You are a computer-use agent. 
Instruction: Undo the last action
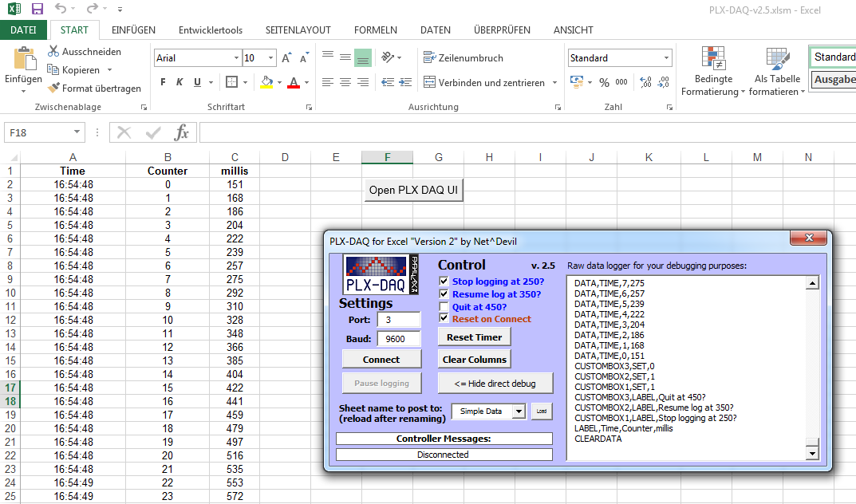pyautogui.click(x=60, y=9)
